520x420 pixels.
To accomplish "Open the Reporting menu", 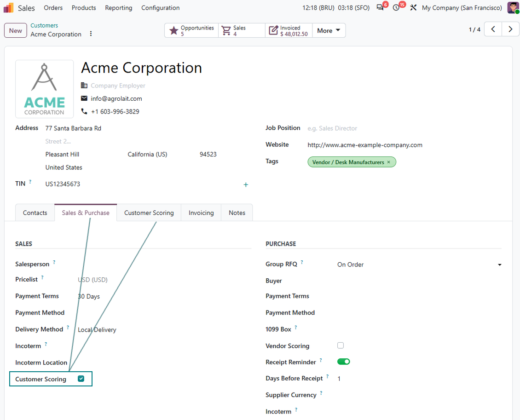I will pos(118,8).
